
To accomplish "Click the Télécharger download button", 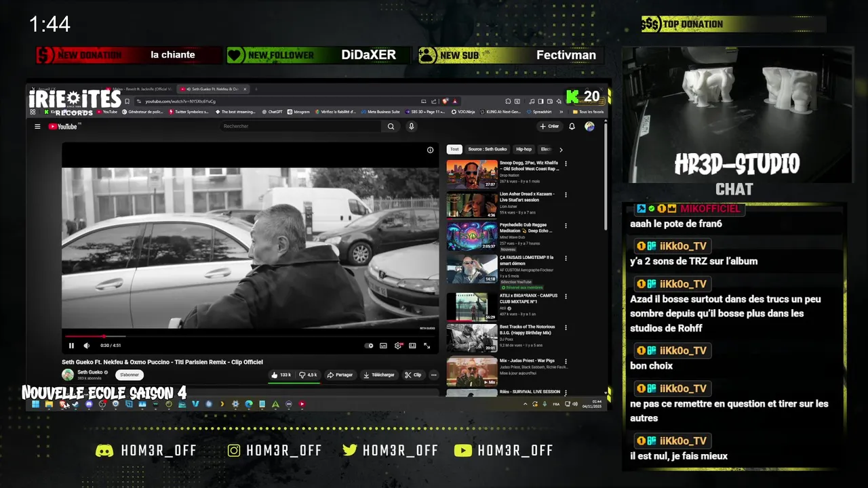I will (x=378, y=375).
